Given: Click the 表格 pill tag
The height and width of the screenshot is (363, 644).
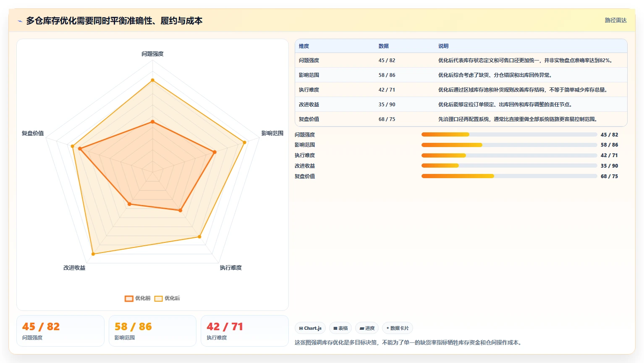Looking at the screenshot, I should click(x=340, y=328).
